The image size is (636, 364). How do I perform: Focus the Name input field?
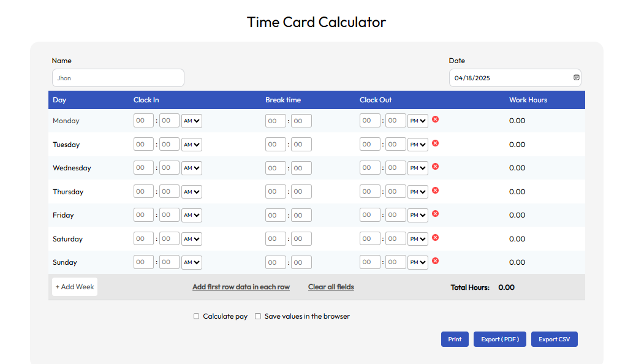click(x=118, y=78)
